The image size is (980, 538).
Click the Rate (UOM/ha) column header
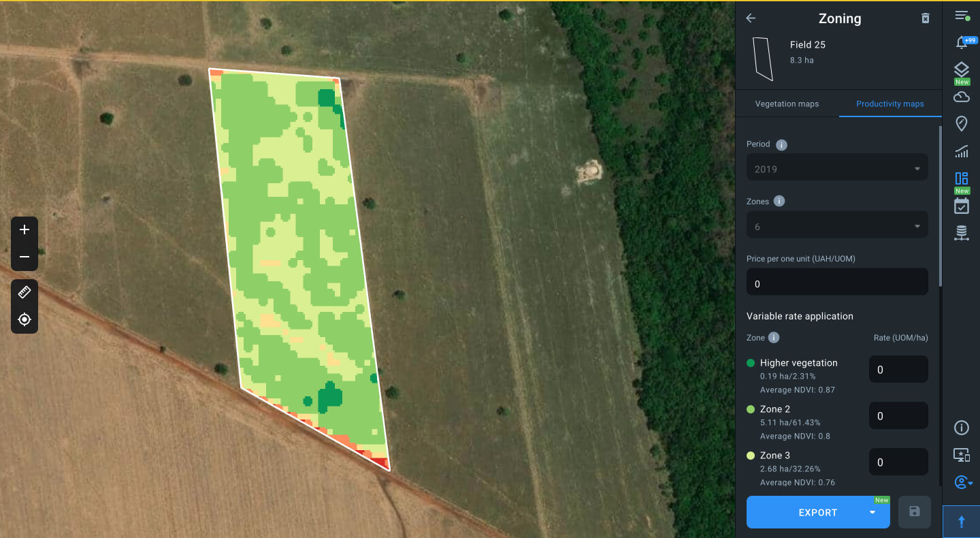point(900,338)
